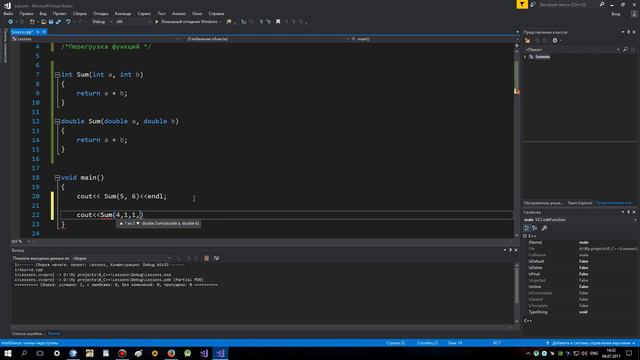The width and height of the screenshot is (640, 360).
Task: Click the account avatar icon top right
Action: pos(634,14)
